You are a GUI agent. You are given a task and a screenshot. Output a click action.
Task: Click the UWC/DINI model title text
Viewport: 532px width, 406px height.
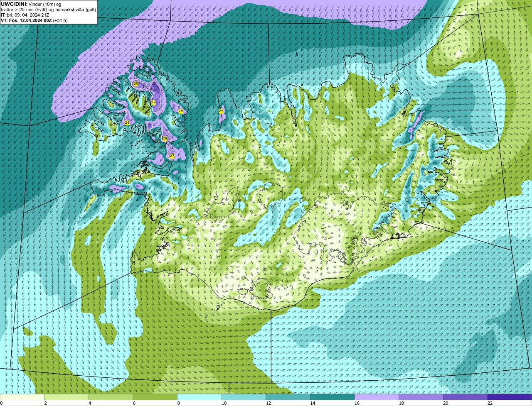coord(13,4)
